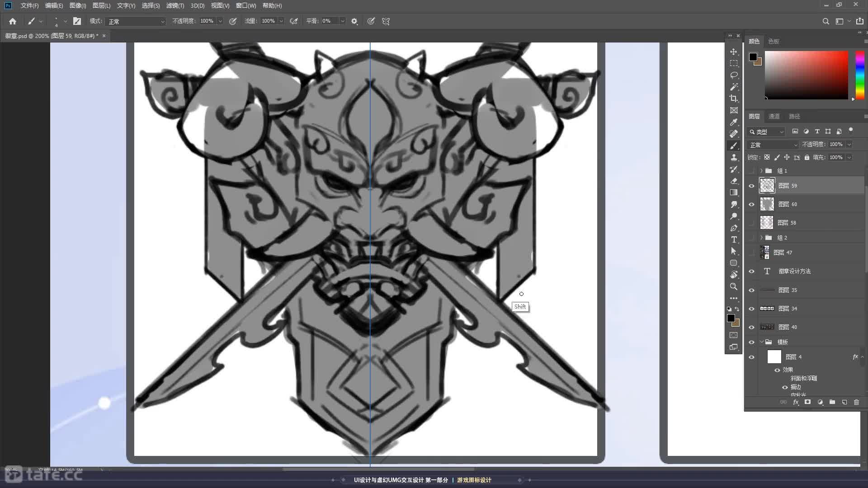This screenshot has height=488, width=868.
Task: Pick the Eraser tool
Action: point(734,181)
